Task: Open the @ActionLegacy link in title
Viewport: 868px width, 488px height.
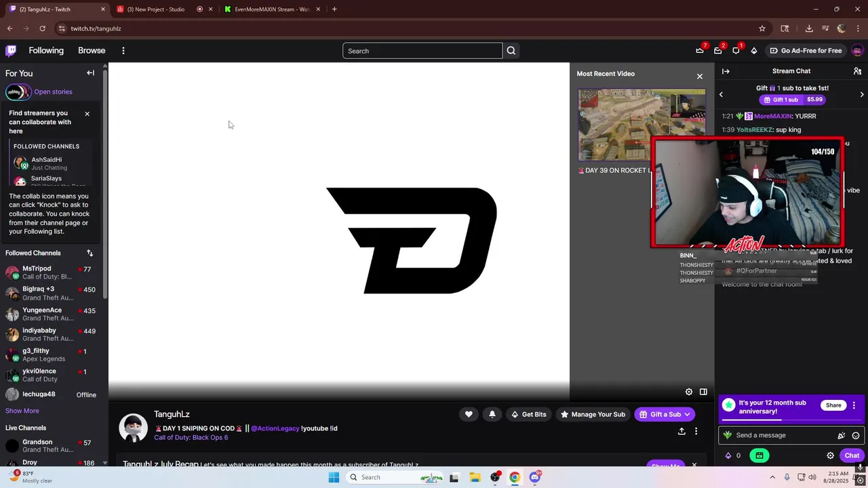Action: [275, 428]
